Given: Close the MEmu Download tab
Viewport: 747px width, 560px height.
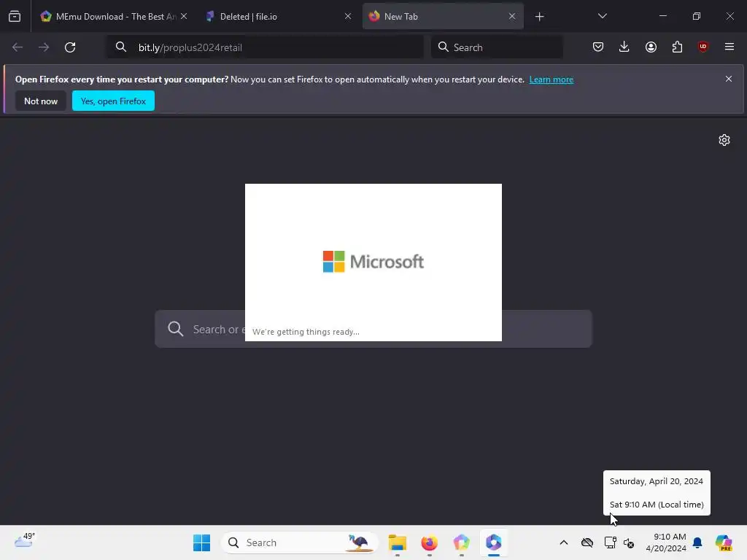Looking at the screenshot, I should [x=184, y=16].
